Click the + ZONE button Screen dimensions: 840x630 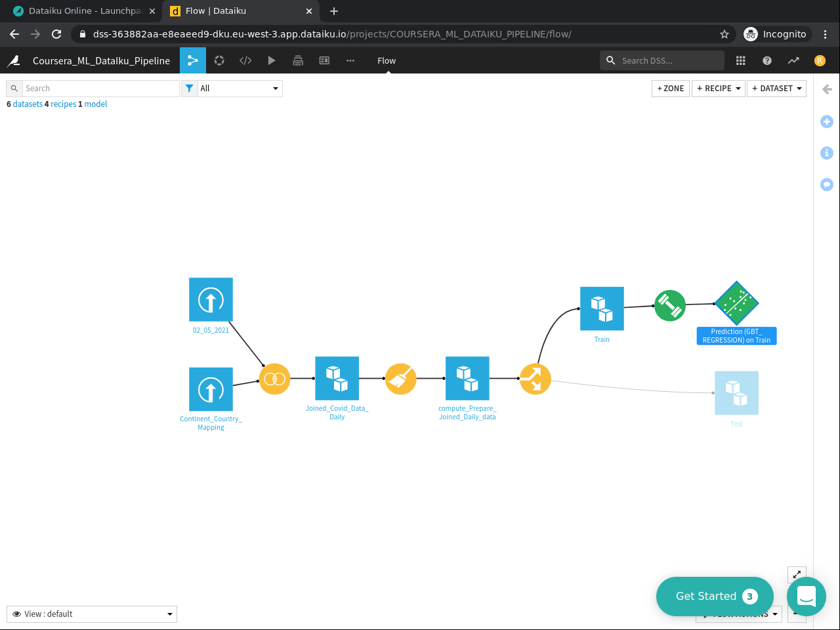click(x=671, y=89)
